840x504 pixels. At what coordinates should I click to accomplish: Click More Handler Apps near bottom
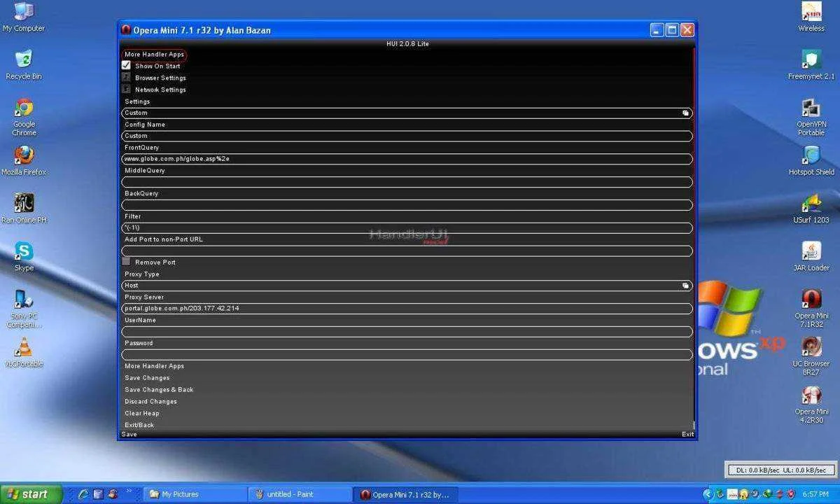(x=154, y=366)
